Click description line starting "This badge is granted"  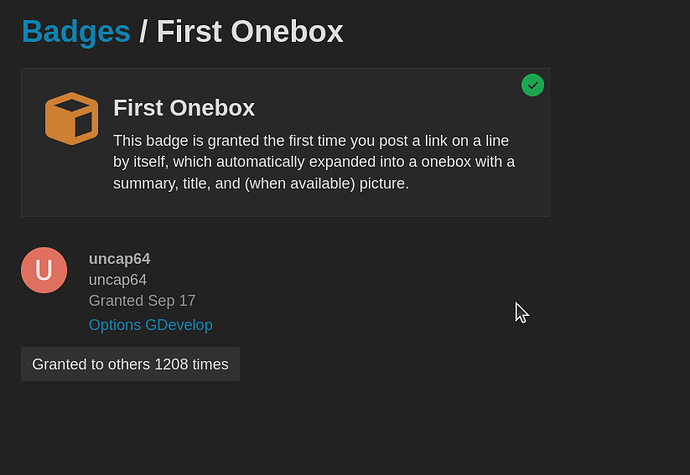coord(317,140)
